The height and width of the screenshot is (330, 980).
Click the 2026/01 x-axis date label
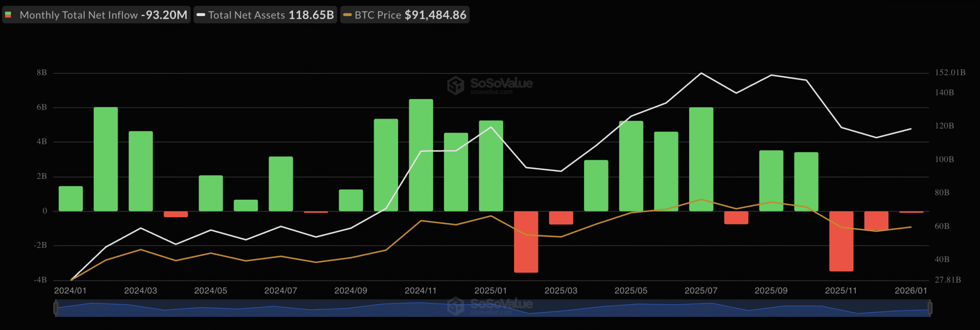click(x=911, y=291)
